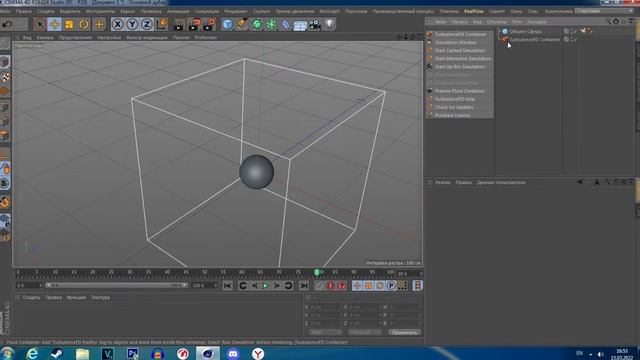
Task: Open the MoGraph menu
Action: coord(329,11)
